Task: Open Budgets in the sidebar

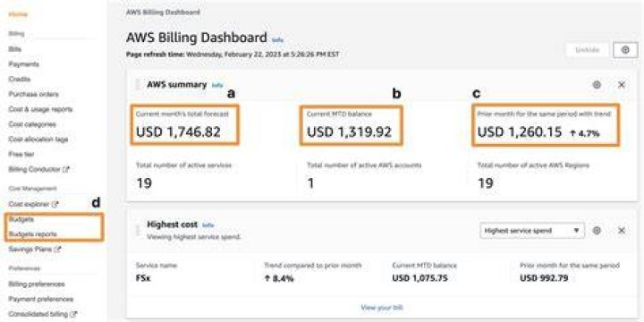Action: point(21,219)
